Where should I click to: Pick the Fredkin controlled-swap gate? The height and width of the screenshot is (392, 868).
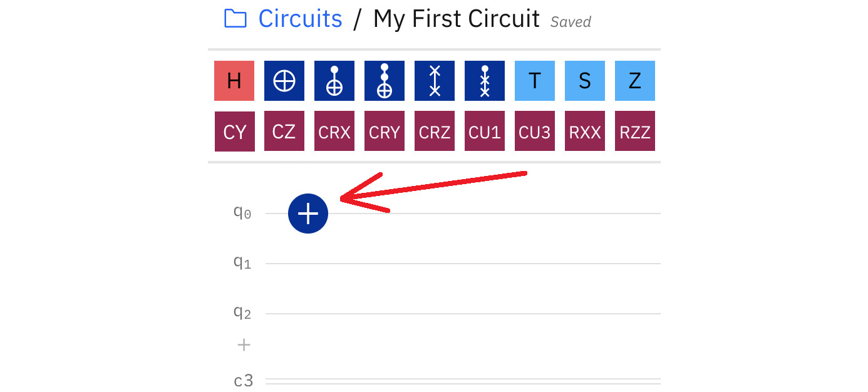tap(485, 81)
